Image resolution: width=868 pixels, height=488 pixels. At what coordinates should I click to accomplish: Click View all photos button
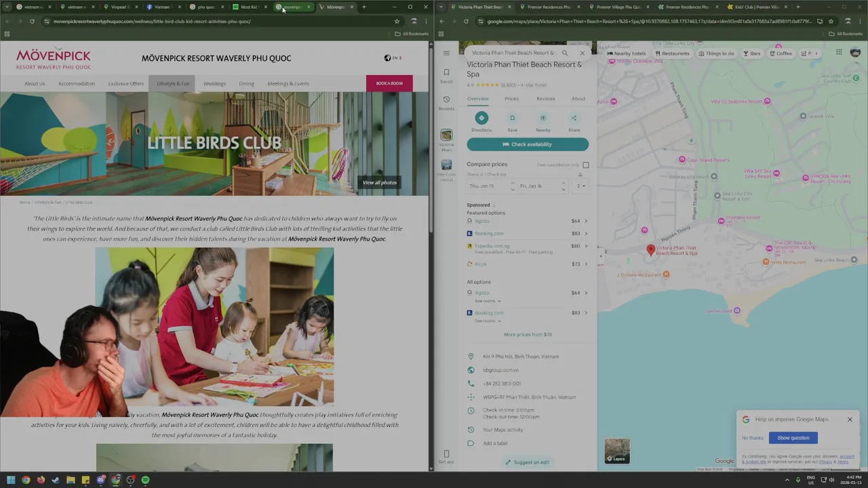(x=379, y=182)
